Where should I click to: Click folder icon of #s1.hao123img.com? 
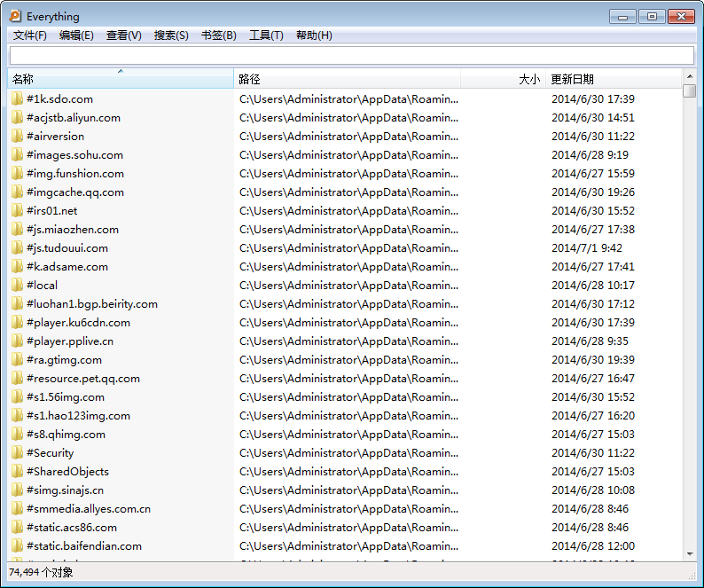tap(17, 416)
